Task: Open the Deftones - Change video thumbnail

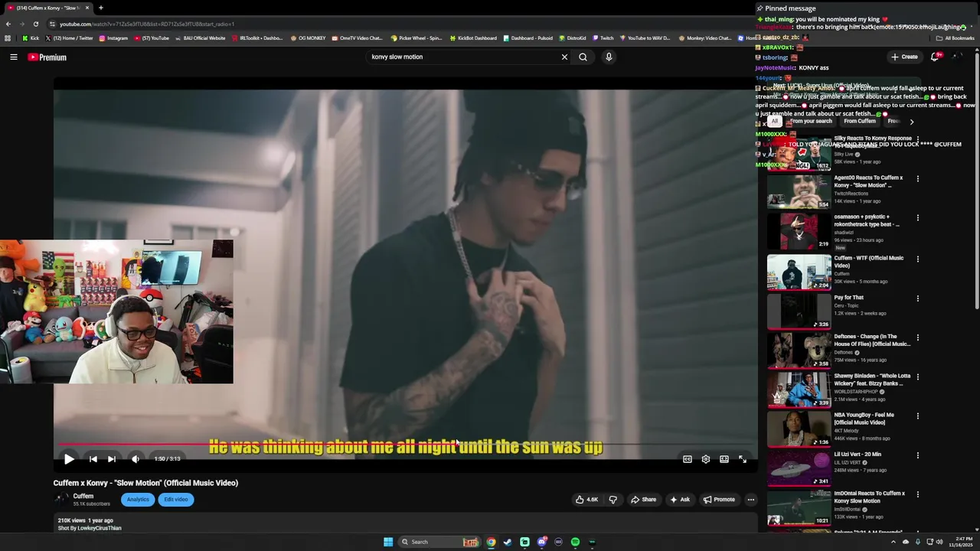Action: pyautogui.click(x=799, y=350)
